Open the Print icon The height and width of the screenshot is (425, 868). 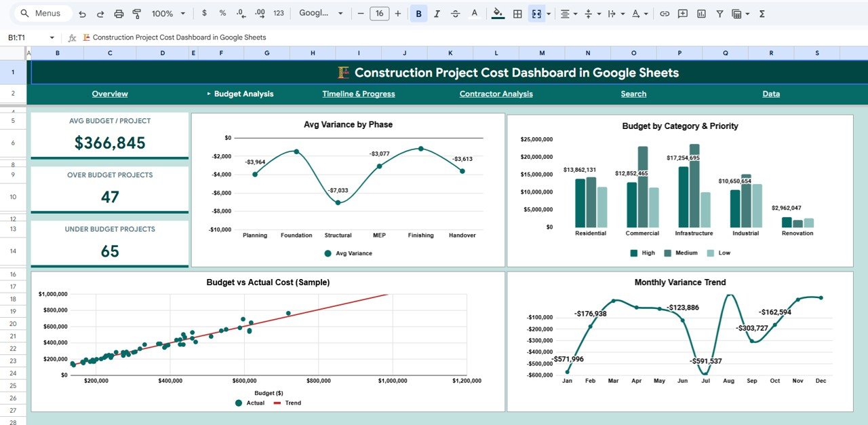(119, 13)
